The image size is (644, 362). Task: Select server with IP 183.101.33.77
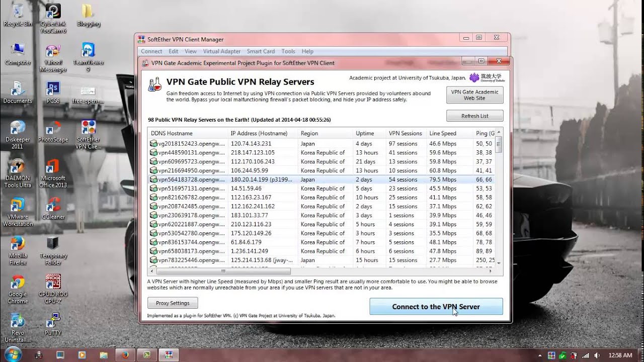pos(321,215)
